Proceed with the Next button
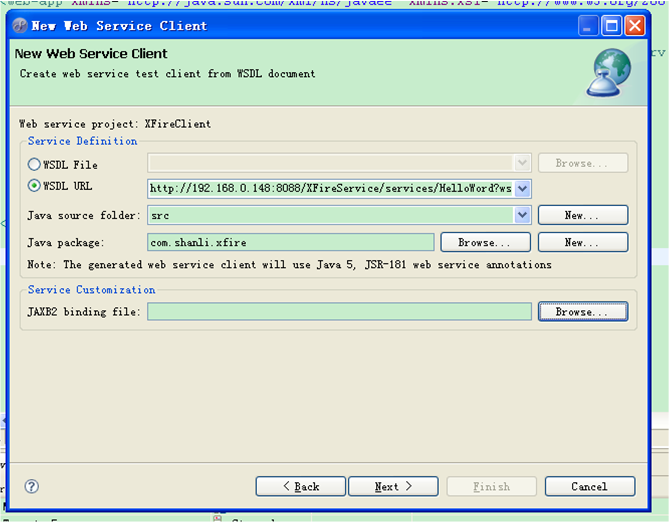This screenshot has width=669, height=522. tap(393, 486)
